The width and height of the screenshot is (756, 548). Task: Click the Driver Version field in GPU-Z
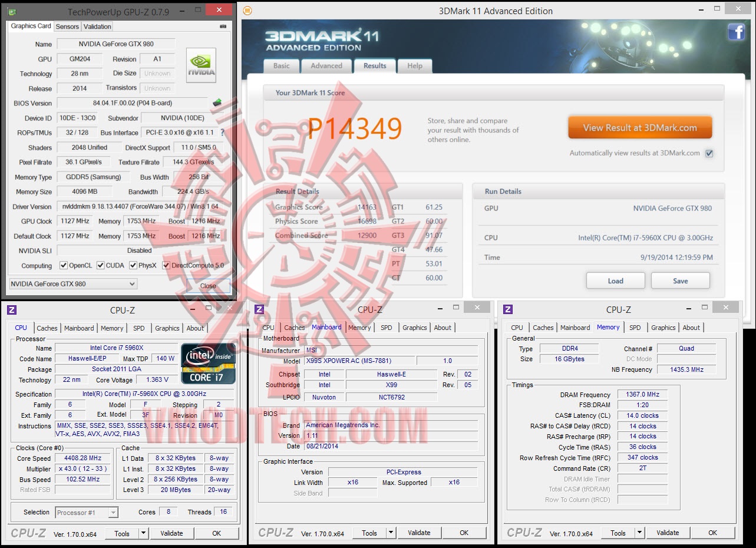coord(141,207)
